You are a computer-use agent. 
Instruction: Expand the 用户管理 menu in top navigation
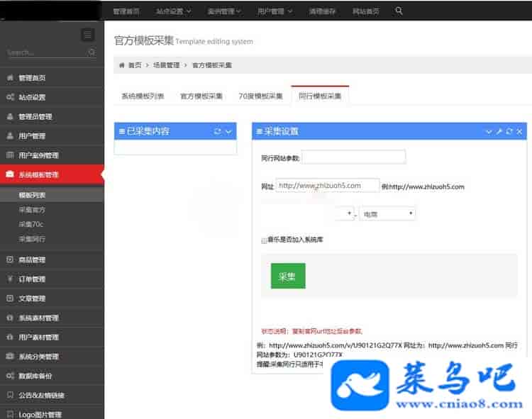tap(274, 11)
